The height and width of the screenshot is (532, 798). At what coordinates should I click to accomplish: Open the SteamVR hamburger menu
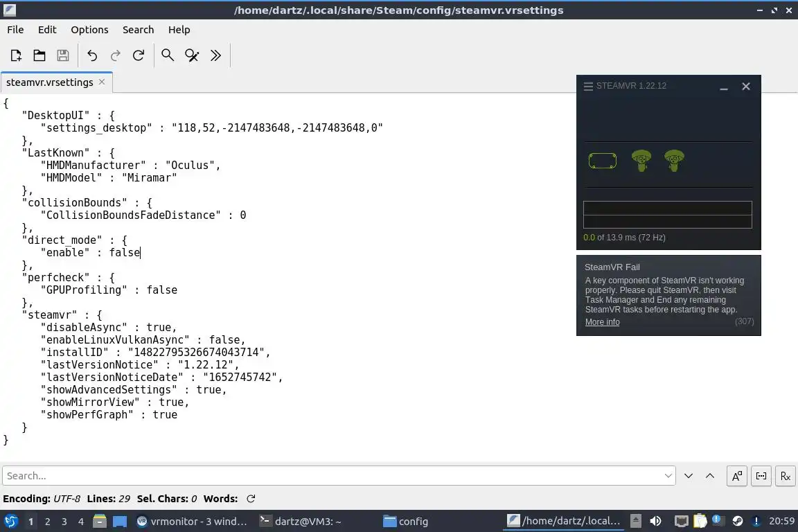point(588,86)
